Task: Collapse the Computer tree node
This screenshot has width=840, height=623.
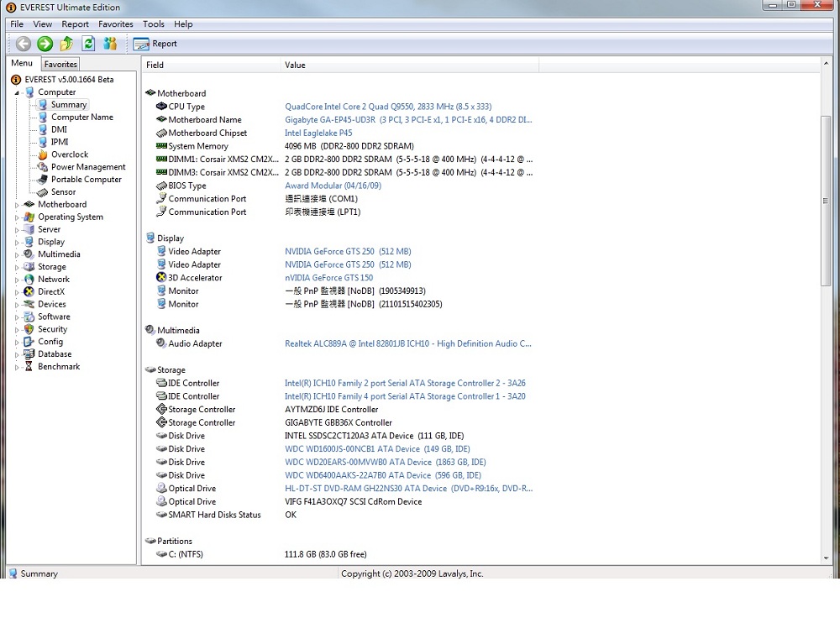Action: 17,92
